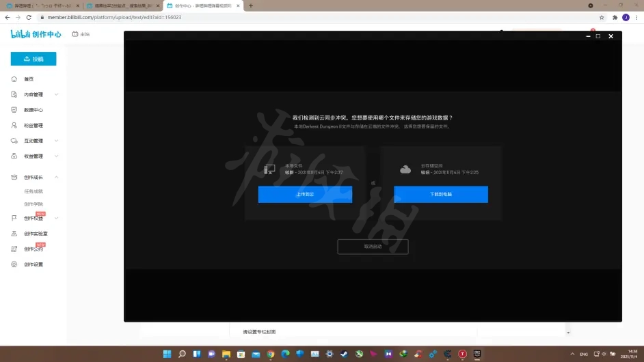This screenshot has width=644, height=362.
Task: Click 下载到电脑 download to computer button
Action: coord(441,194)
